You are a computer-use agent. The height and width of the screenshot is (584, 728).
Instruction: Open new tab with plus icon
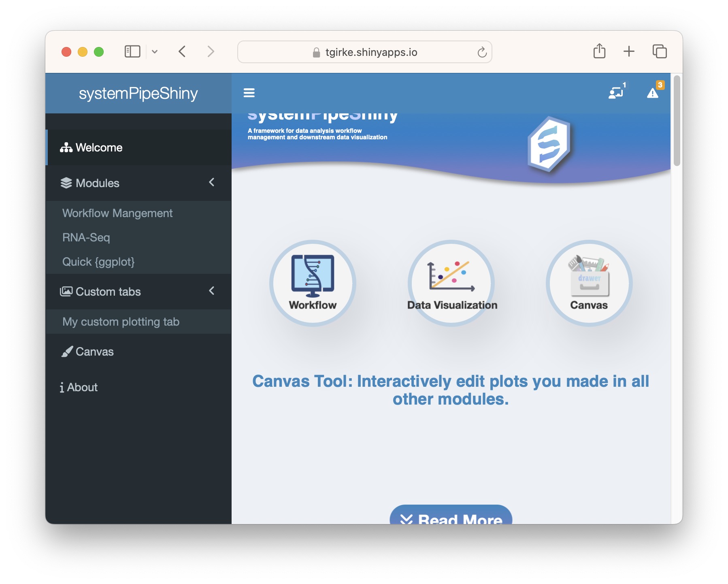[629, 52]
